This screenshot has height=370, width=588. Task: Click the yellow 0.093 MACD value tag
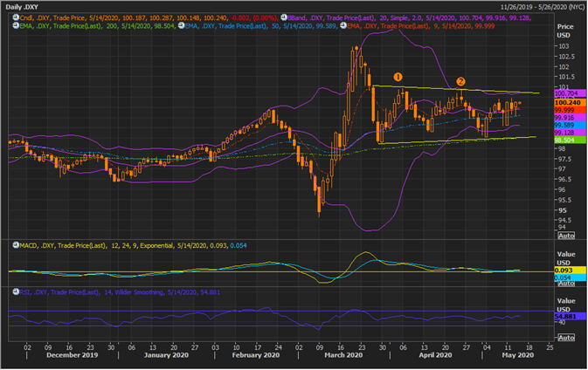click(x=570, y=270)
